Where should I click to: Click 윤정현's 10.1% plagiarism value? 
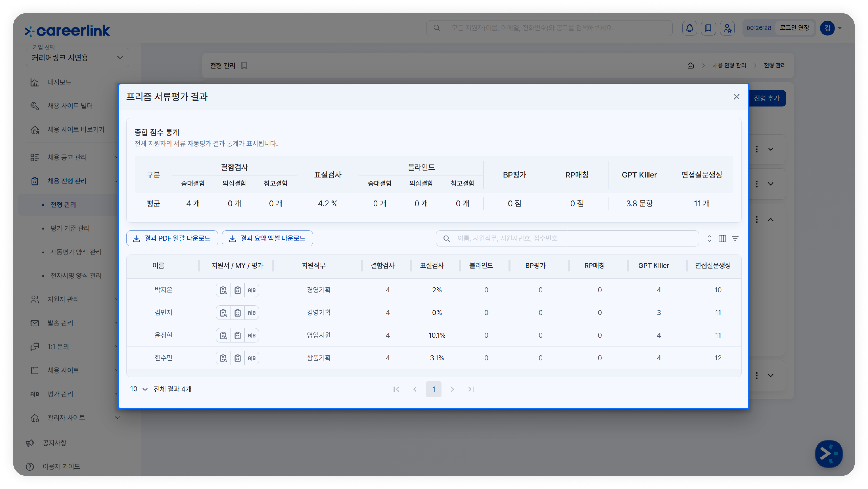437,335
